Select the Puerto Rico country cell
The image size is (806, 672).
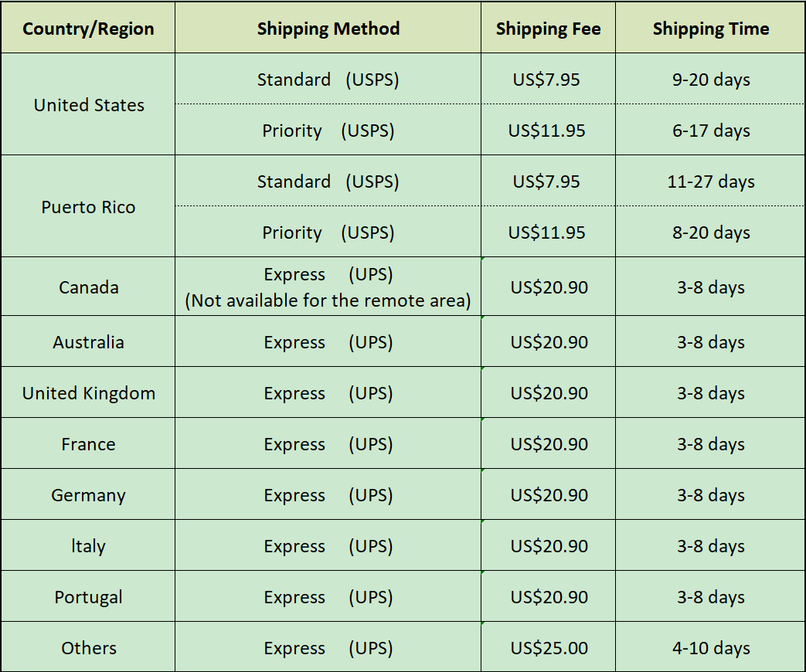[88, 207]
